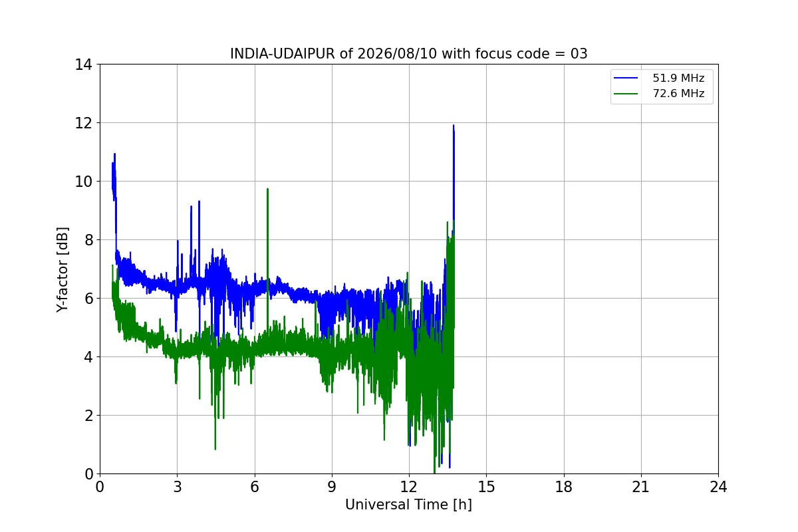Click the blue 51.9 MHz legend line
The width and height of the screenshot is (798, 532).
pos(625,78)
